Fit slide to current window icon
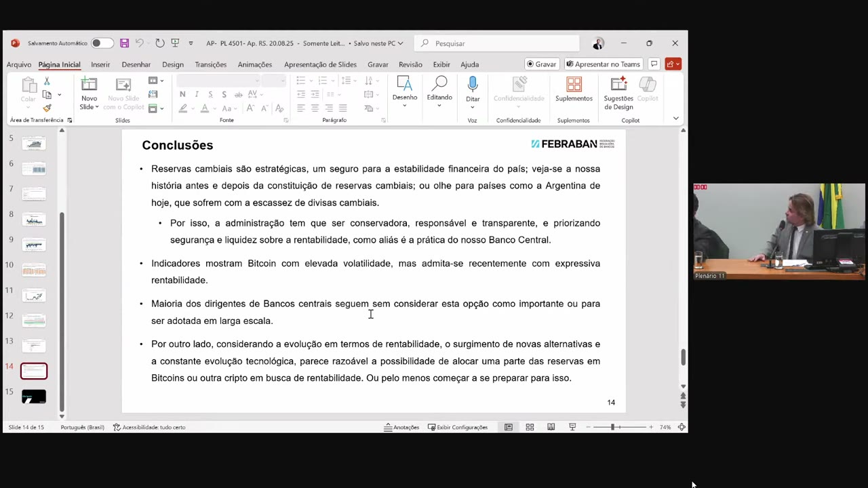868x488 pixels. 682,427
